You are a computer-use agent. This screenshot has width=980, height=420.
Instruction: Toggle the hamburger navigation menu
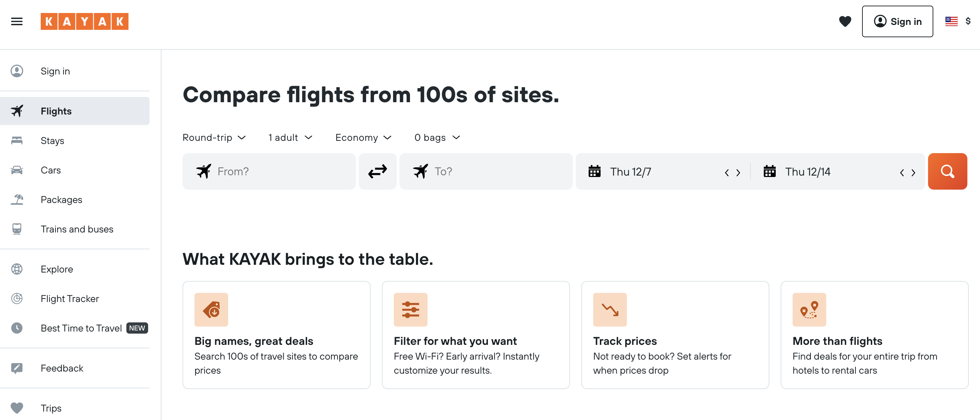click(x=17, y=21)
